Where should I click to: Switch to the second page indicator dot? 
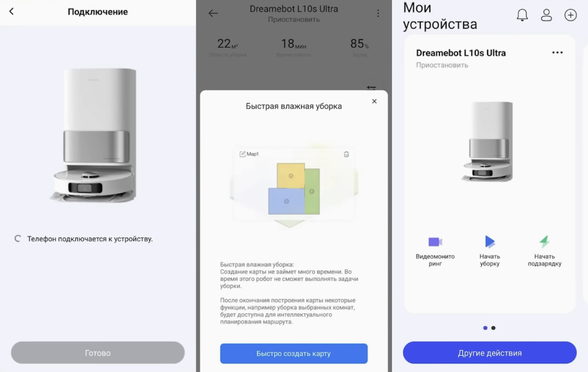tap(493, 328)
